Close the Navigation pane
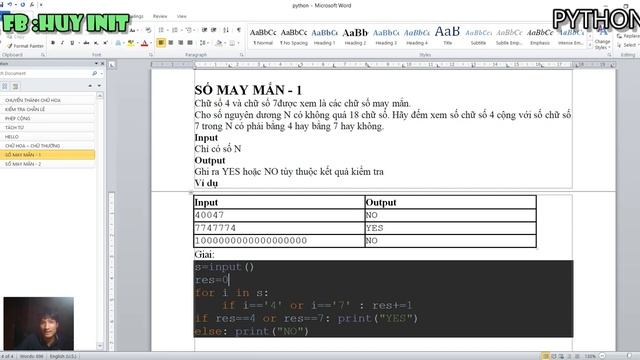Image resolution: width=640 pixels, height=360 pixels. click(x=102, y=63)
